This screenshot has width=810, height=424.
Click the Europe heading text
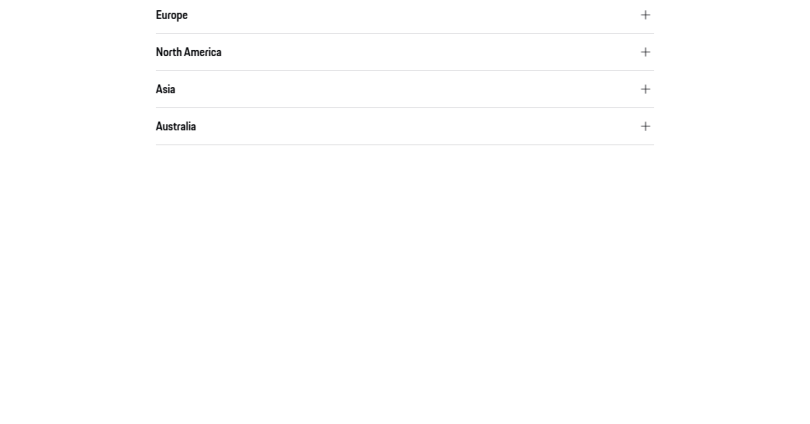tap(172, 15)
